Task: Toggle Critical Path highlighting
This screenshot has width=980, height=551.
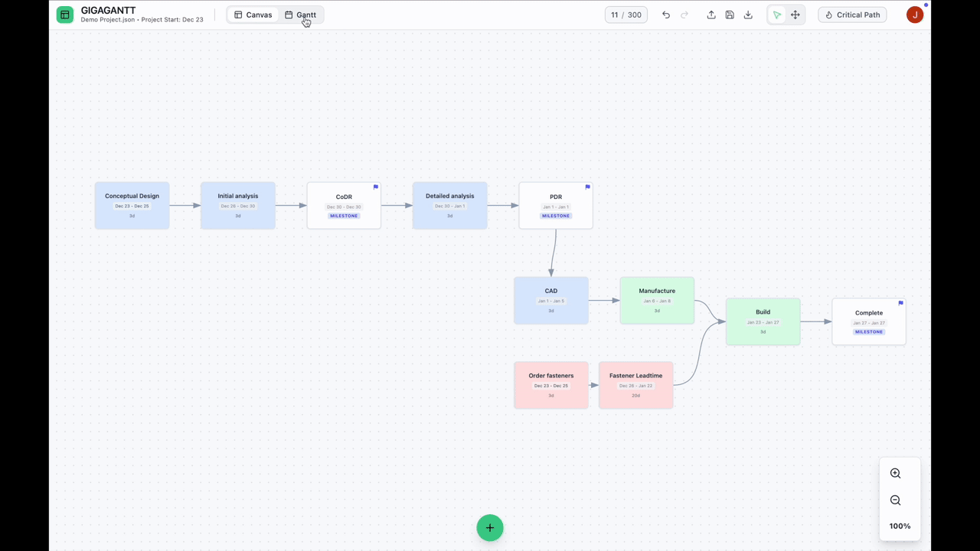Action: 852,15
